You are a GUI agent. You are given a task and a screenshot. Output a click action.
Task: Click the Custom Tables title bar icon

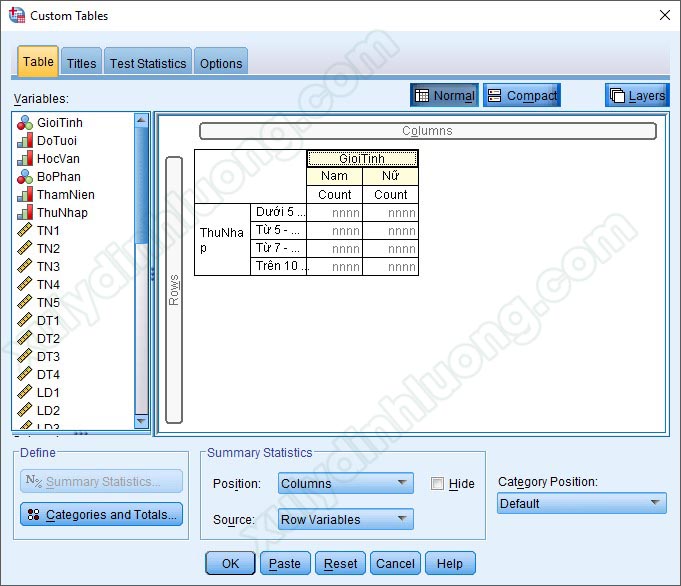tap(17, 15)
